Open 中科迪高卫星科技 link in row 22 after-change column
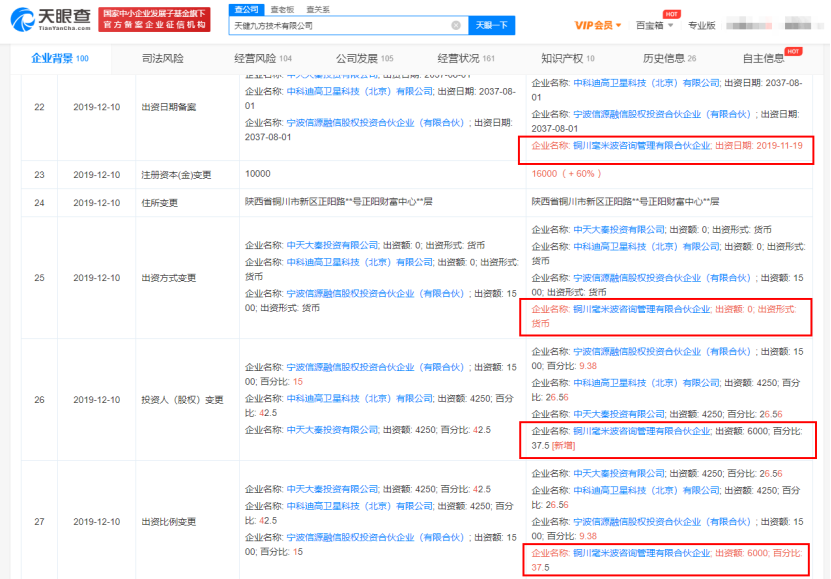Viewport: 831px width, 579px height. (x=647, y=83)
